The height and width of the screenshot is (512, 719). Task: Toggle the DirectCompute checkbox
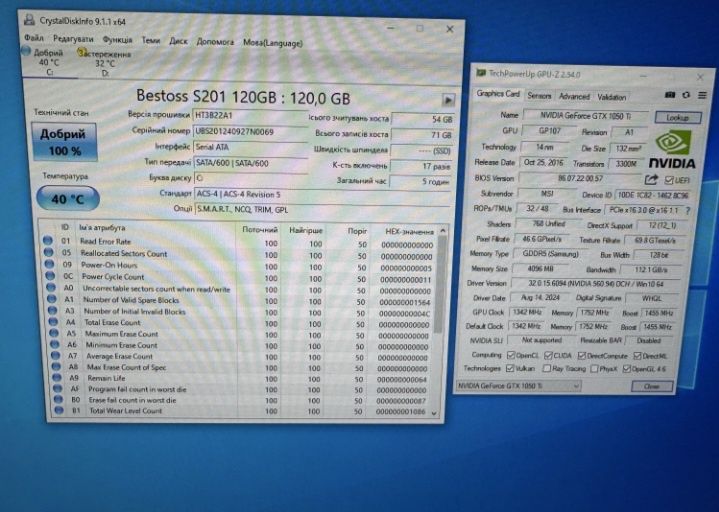click(581, 356)
